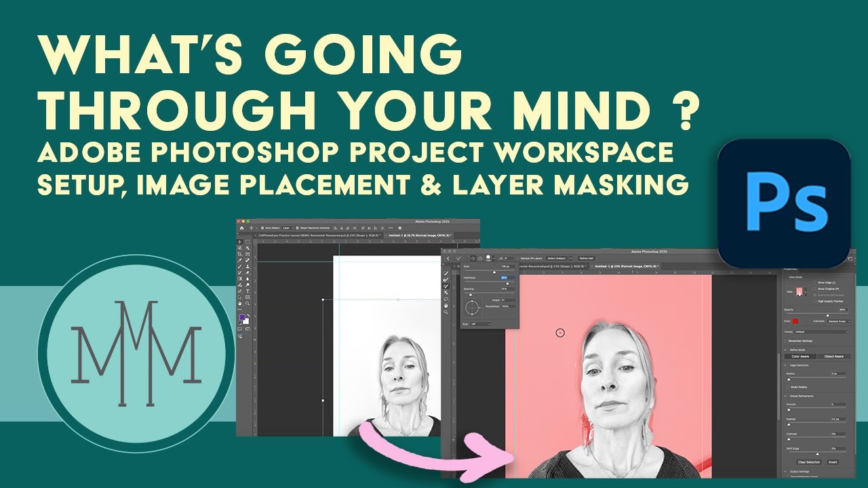Click the brush Size value field
The image size is (868, 488).
(508, 266)
